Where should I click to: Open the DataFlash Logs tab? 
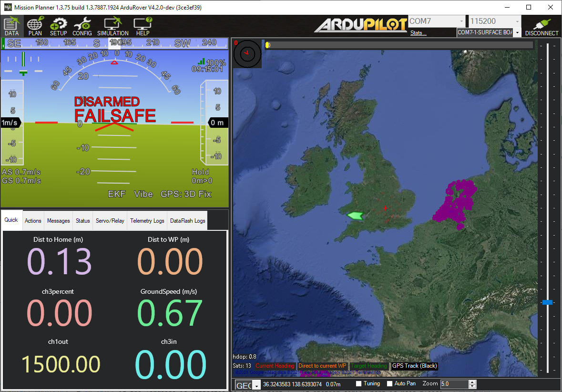187,221
